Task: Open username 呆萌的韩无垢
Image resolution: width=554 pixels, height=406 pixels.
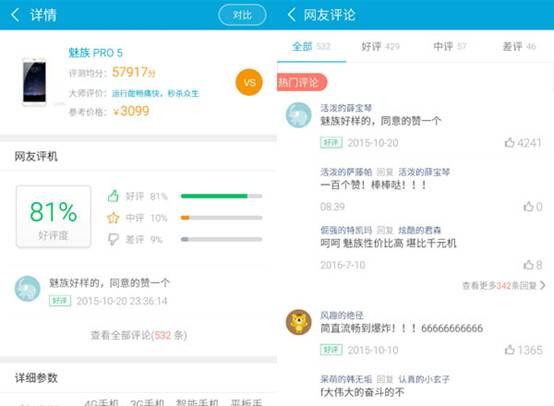Action: [346, 379]
